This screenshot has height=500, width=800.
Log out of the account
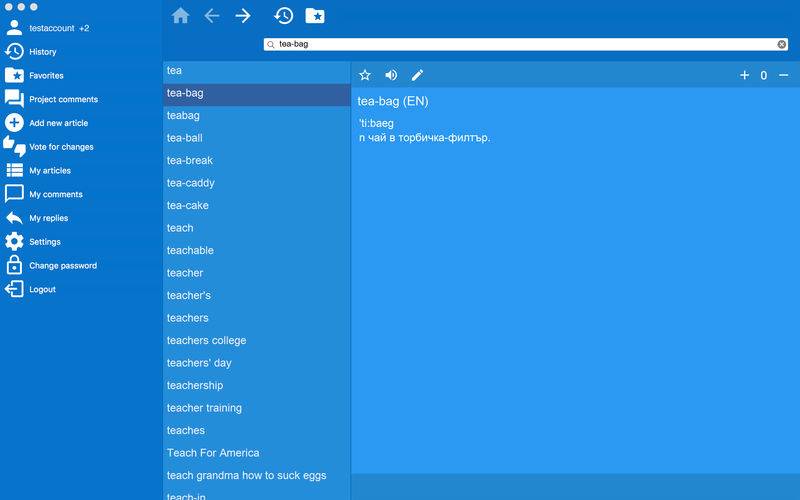[x=42, y=289]
